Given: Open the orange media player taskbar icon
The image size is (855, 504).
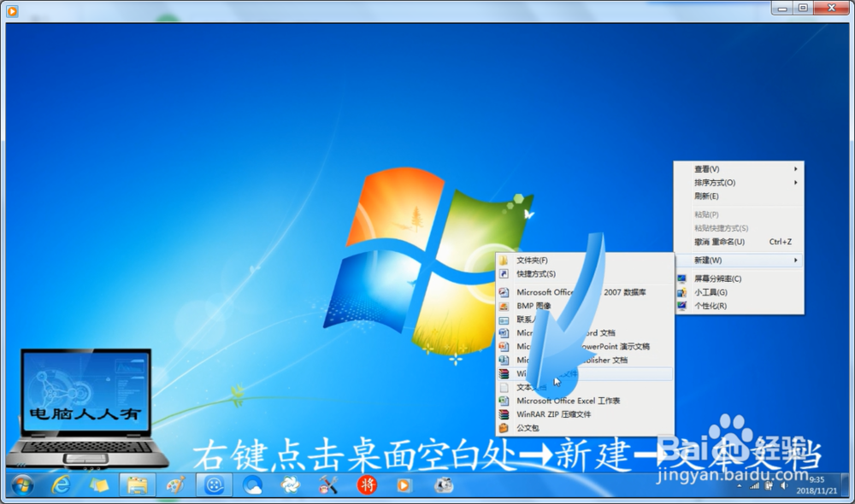Looking at the screenshot, I should click(x=404, y=485).
